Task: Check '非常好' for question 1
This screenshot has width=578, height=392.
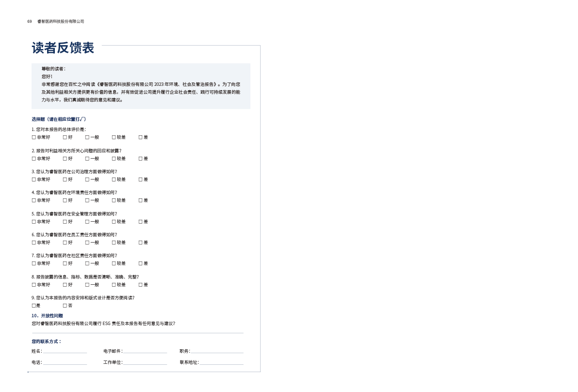Action: click(33, 137)
